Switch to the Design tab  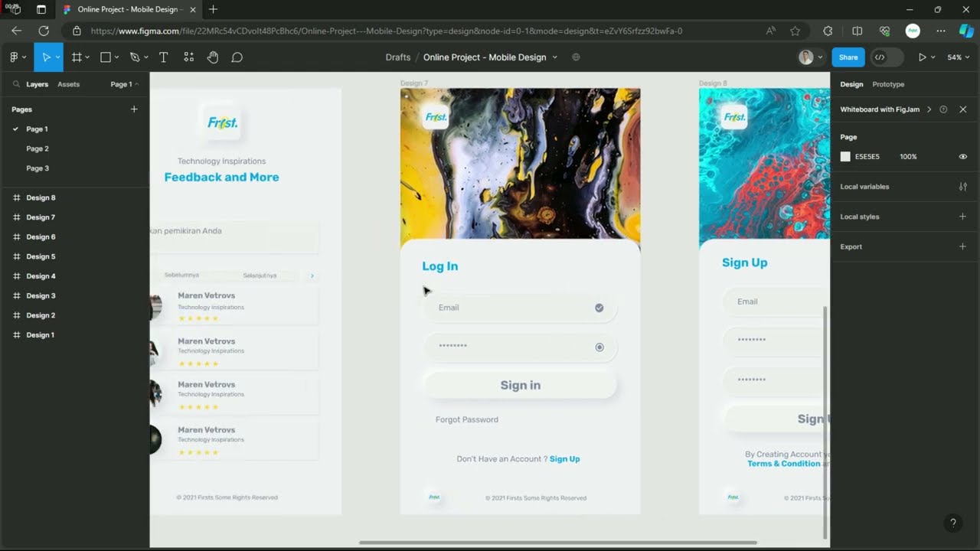pos(851,84)
